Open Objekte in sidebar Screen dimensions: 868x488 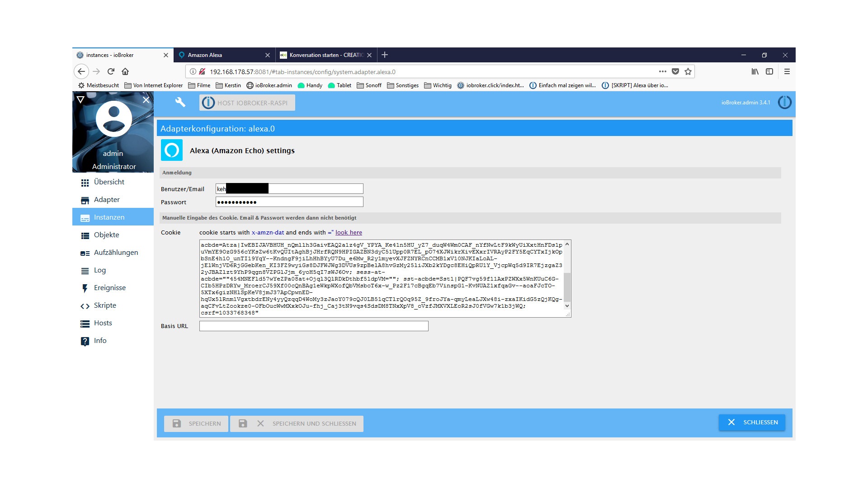click(x=113, y=235)
